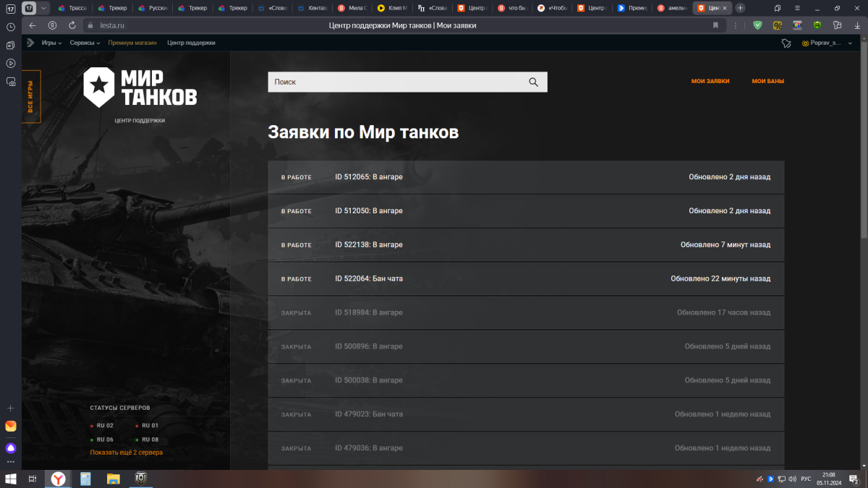This screenshot has height=488, width=868.
Task: Click the Показать ещё 2 сервера link
Action: tap(127, 453)
